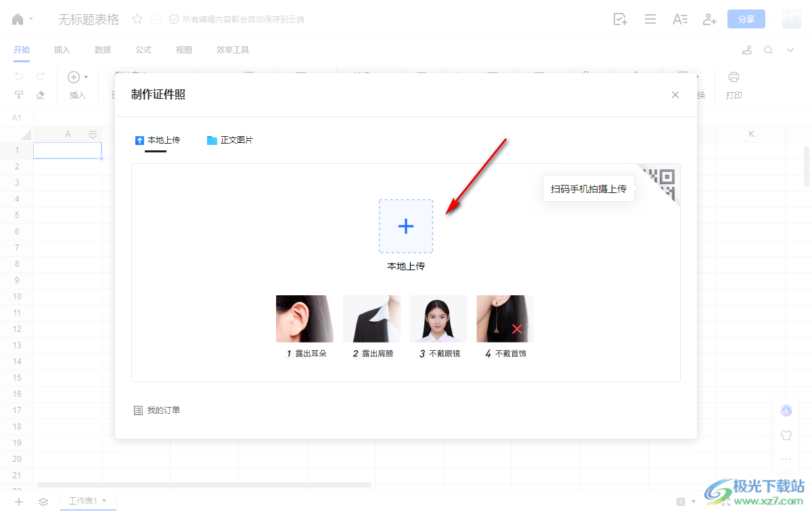
Task: Open the 视图 ribbon tab
Action: coord(184,50)
